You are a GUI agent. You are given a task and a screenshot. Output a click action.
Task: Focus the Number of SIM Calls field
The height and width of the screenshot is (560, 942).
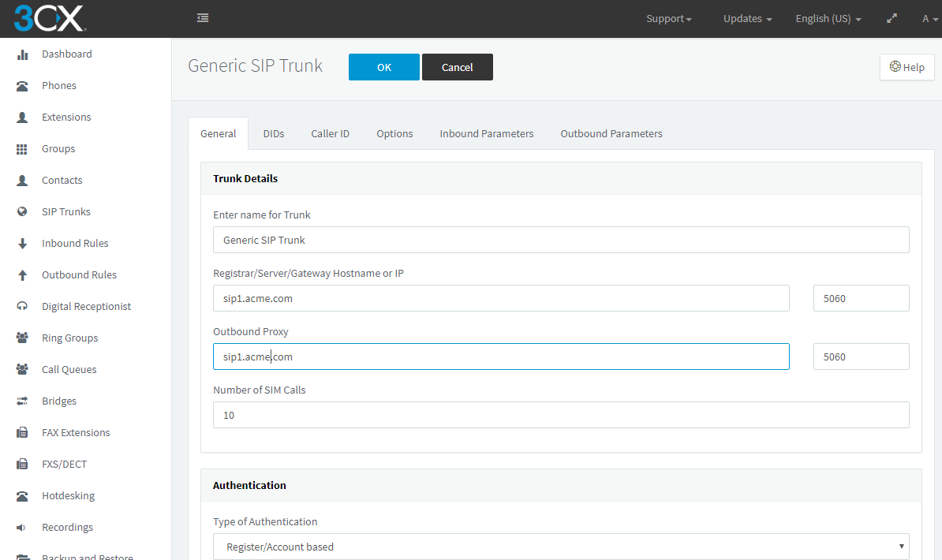pos(560,415)
